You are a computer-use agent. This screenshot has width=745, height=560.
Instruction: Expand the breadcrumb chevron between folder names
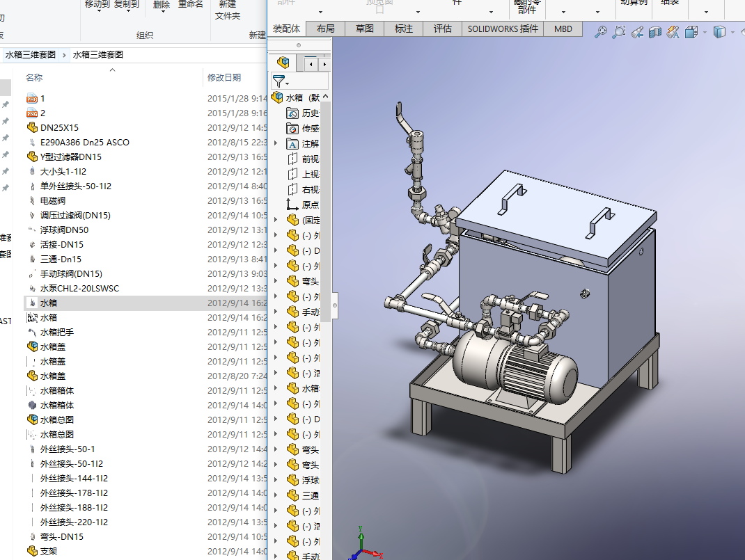click(65, 54)
